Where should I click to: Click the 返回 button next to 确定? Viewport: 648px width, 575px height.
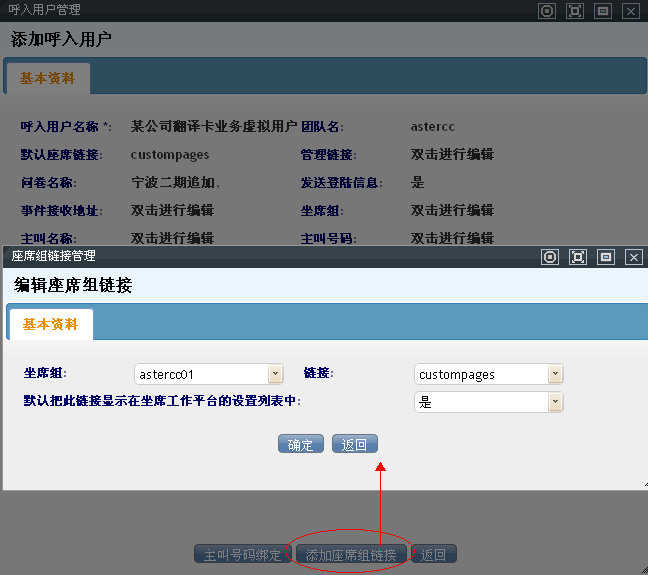click(355, 445)
